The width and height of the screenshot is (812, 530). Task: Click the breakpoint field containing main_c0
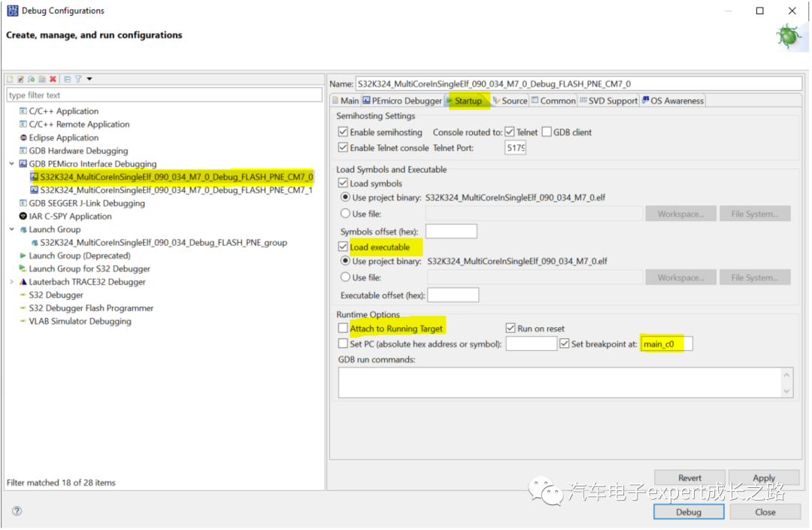[x=666, y=344]
